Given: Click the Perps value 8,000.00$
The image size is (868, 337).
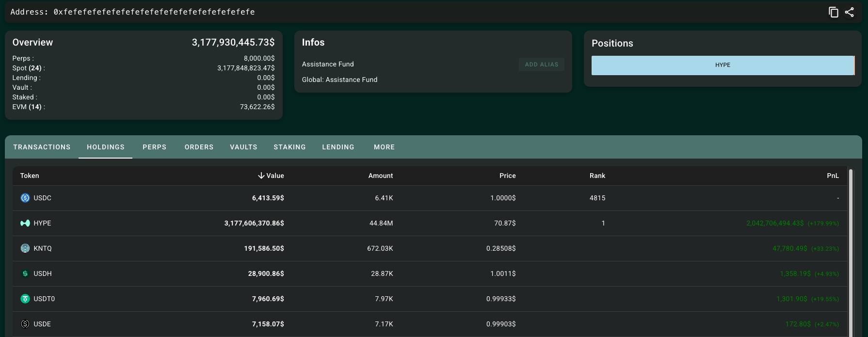Looking at the screenshot, I should pyautogui.click(x=259, y=58).
